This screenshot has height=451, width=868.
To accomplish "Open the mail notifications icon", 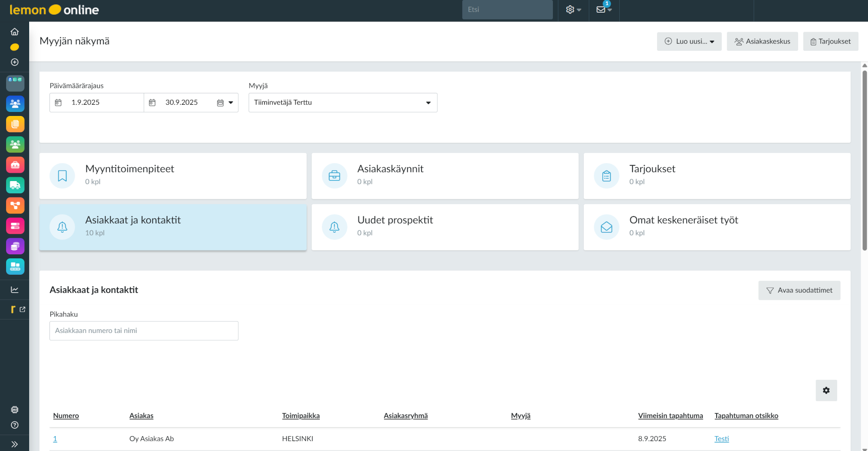I will click(x=603, y=10).
